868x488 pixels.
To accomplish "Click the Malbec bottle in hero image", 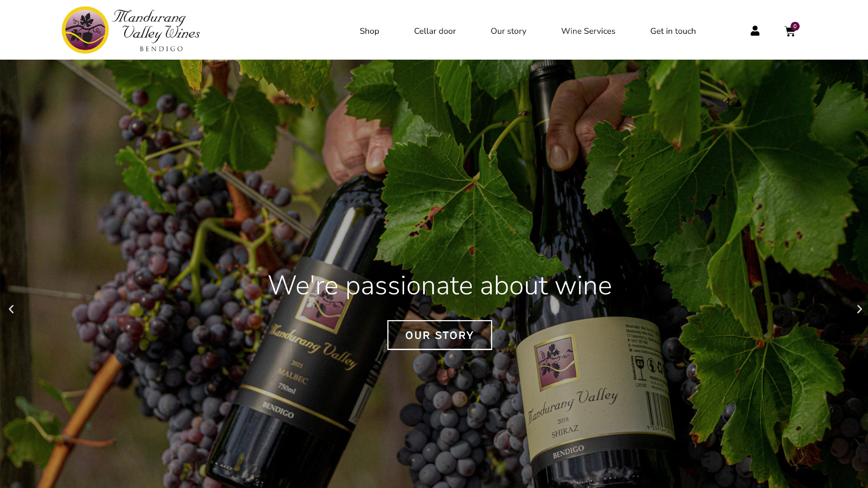I will (x=303, y=337).
